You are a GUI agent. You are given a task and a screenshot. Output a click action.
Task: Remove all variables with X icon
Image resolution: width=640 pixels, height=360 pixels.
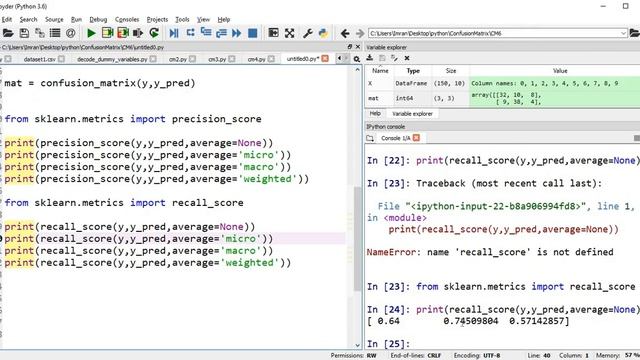407,58
